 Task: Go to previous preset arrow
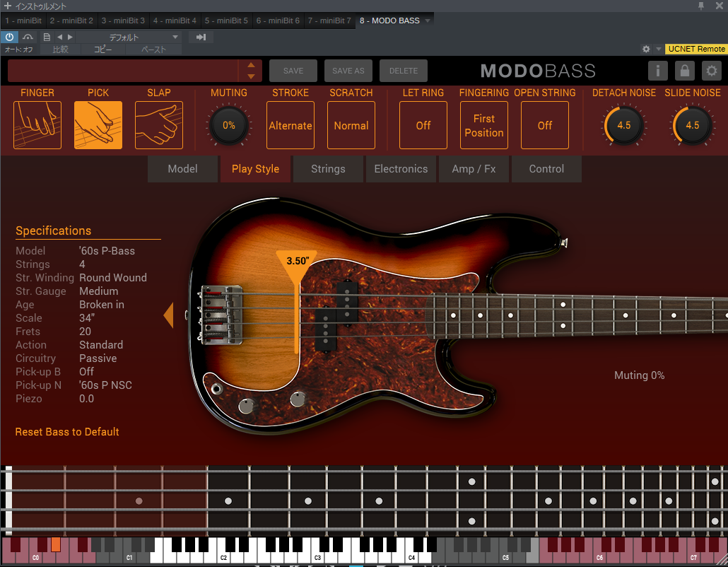tap(60, 37)
